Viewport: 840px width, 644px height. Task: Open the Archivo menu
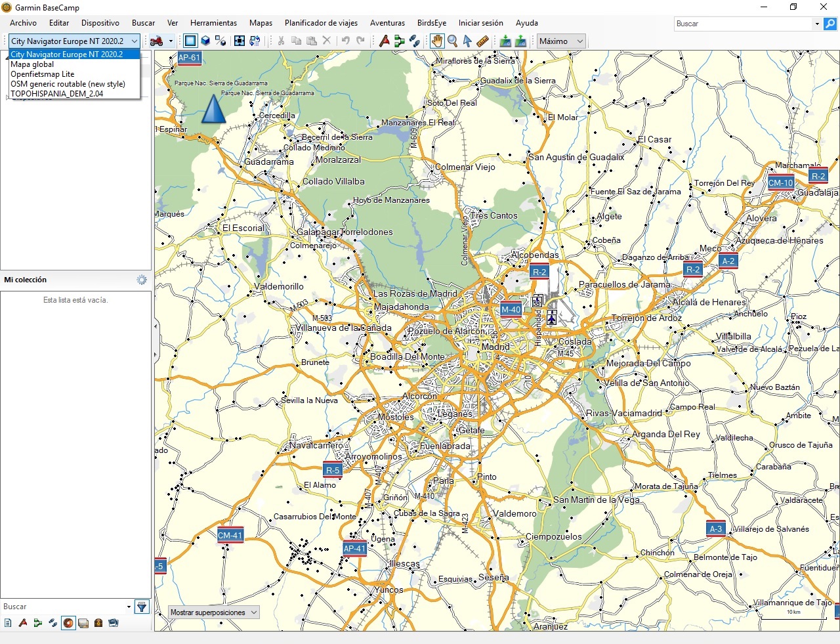[23, 23]
